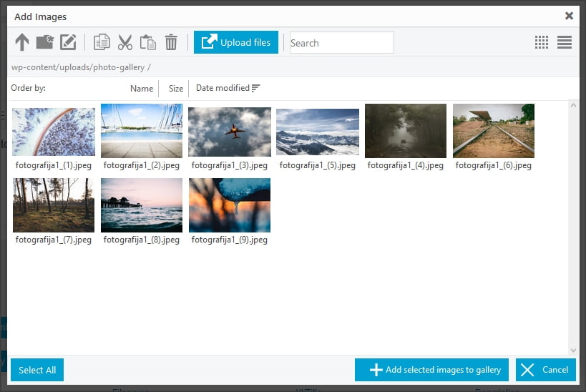
Task: Focus the Search input field
Action: click(341, 43)
